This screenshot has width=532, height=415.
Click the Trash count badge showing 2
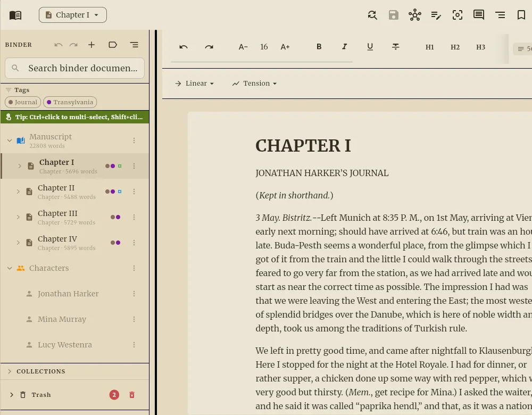(x=114, y=395)
